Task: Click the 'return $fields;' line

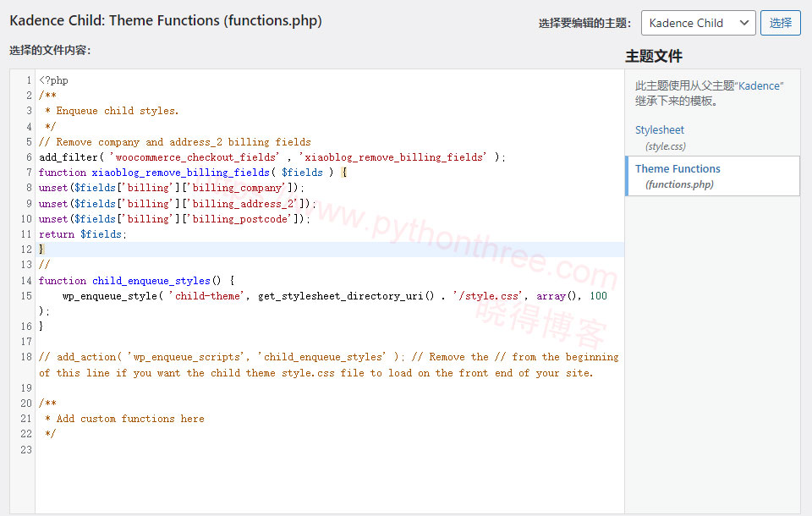Action: click(82, 234)
